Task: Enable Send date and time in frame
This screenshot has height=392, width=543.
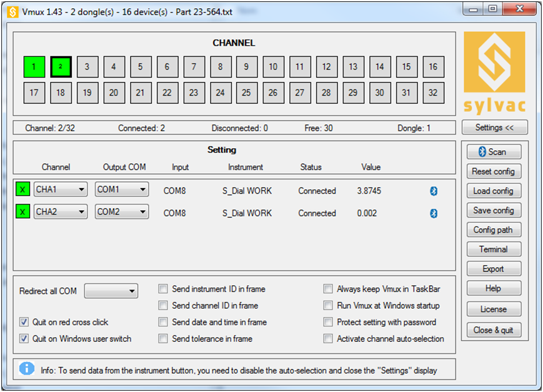Action: (163, 322)
